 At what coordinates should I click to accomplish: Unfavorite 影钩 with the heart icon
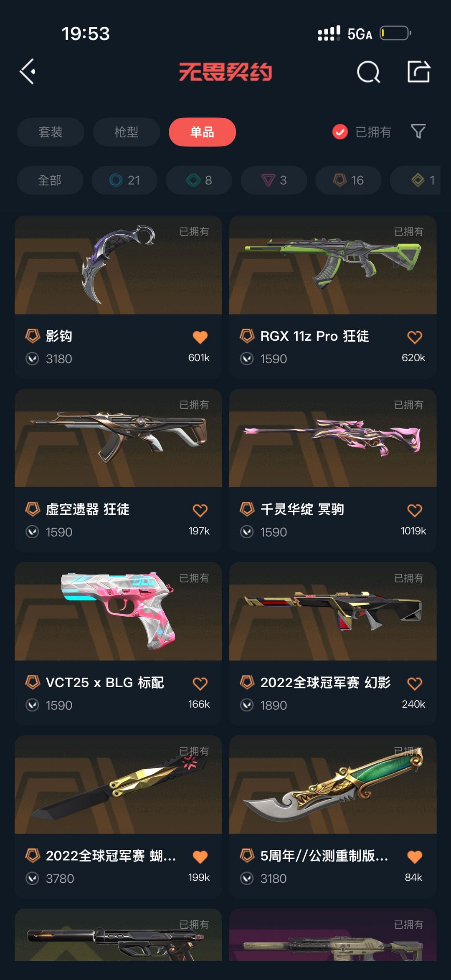200,337
